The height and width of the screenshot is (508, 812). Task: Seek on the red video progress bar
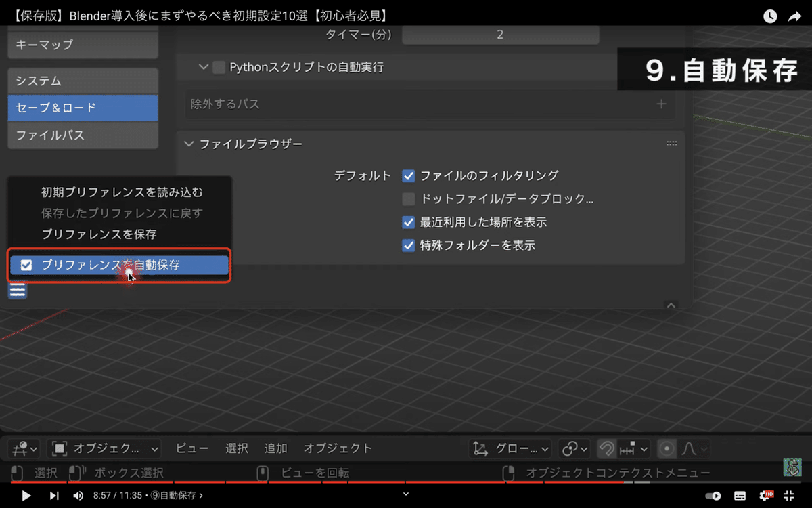406,482
